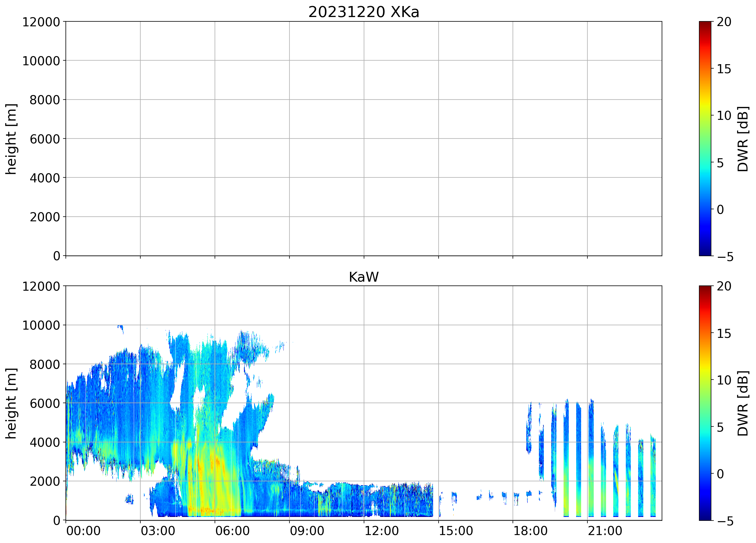
Task: Click the 8000 tick on bottom plot
Action: pos(45,364)
